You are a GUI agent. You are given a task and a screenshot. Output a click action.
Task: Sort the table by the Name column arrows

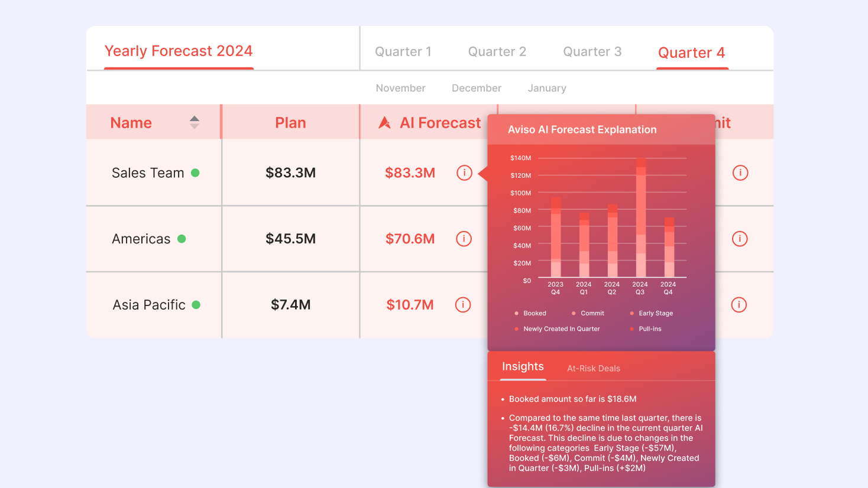pos(195,122)
